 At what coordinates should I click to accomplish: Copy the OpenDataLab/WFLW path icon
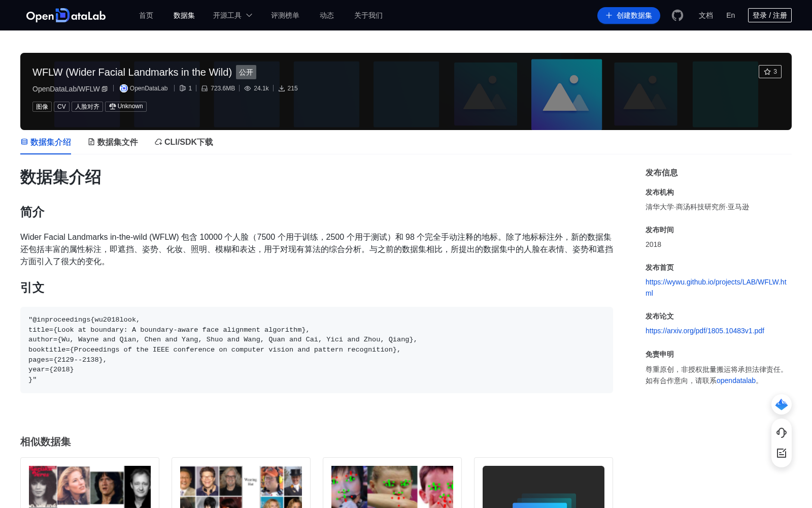click(105, 89)
